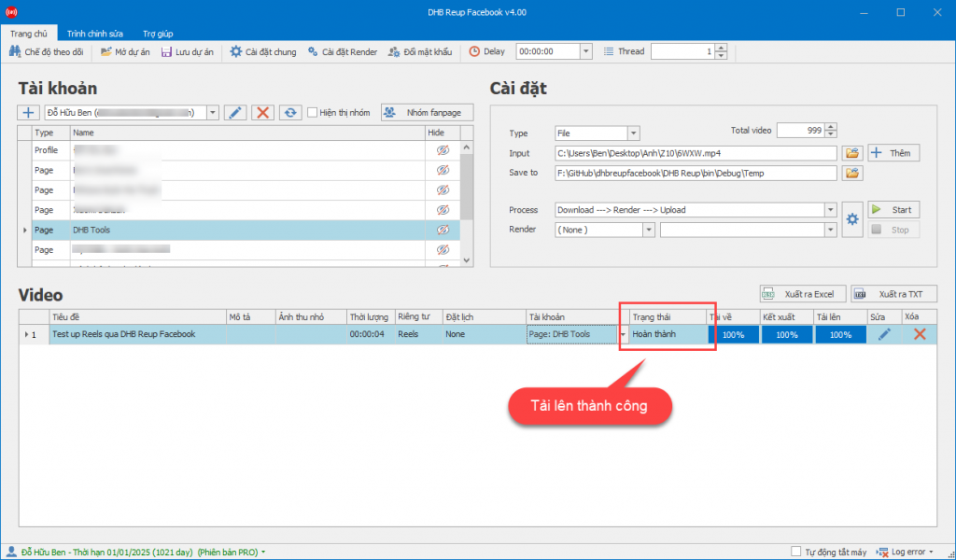956x560 pixels.
Task: Click Đổi mật khẩu change password
Action: tap(421, 51)
